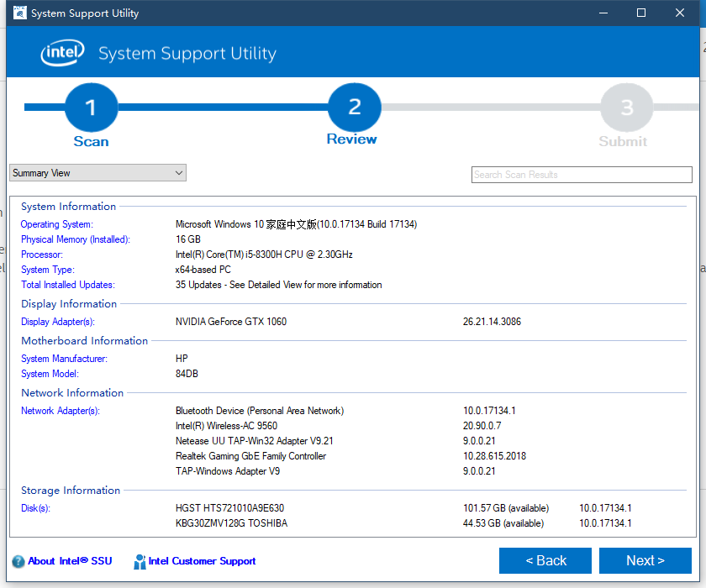Click the Intel logo in the header

pos(62,53)
